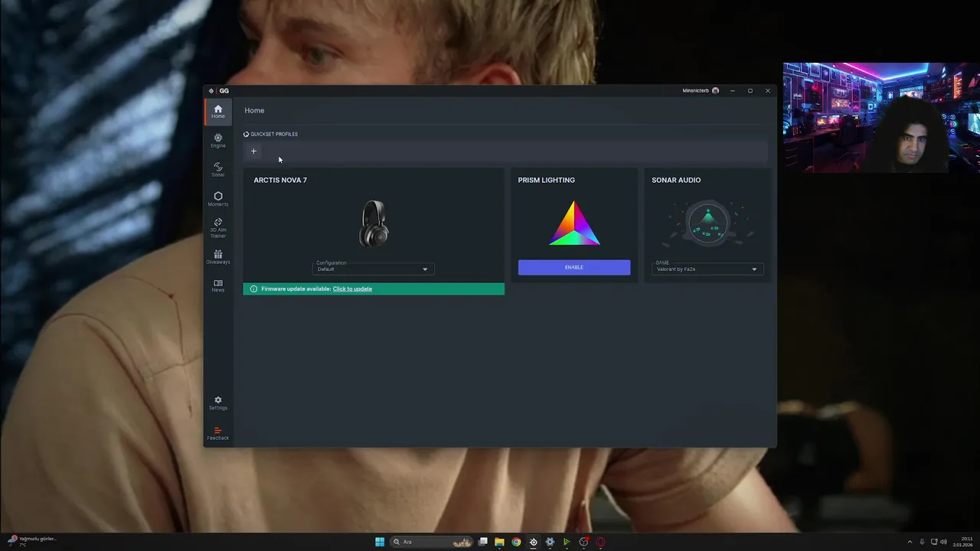The width and height of the screenshot is (980, 551).
Task: Maximize the GG window
Action: [750, 90]
